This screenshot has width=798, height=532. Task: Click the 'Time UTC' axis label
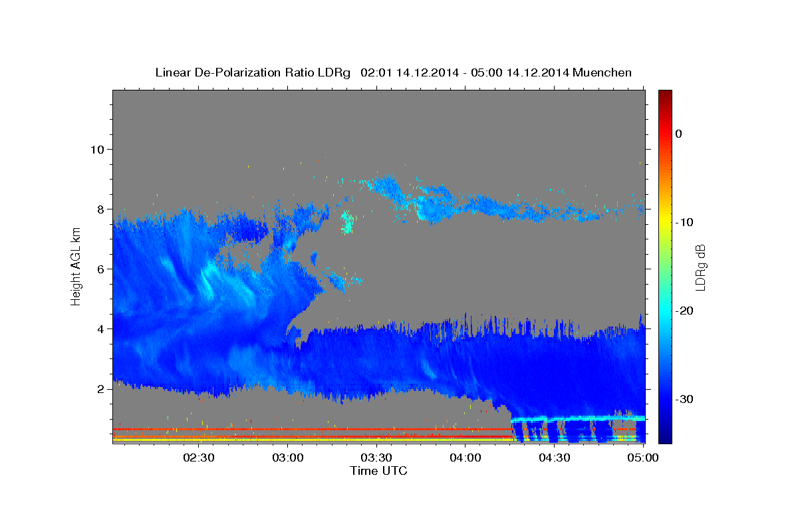[x=378, y=471]
